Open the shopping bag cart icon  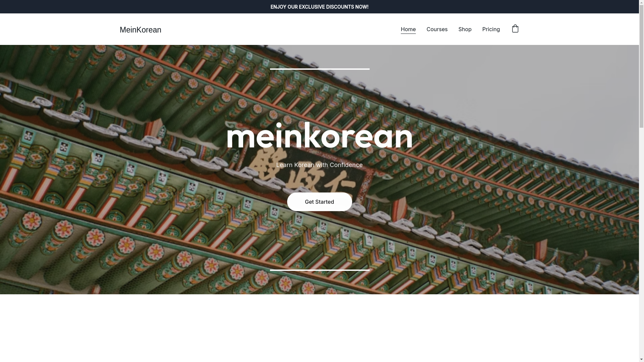(x=515, y=29)
